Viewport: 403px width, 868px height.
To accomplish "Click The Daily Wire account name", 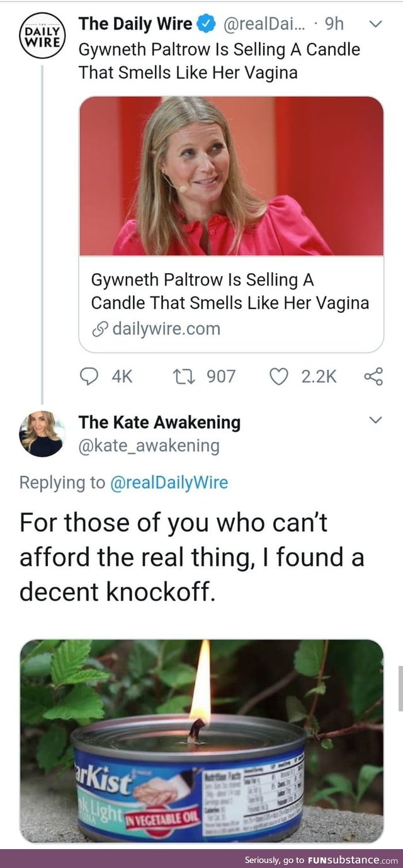I will point(135,25).
